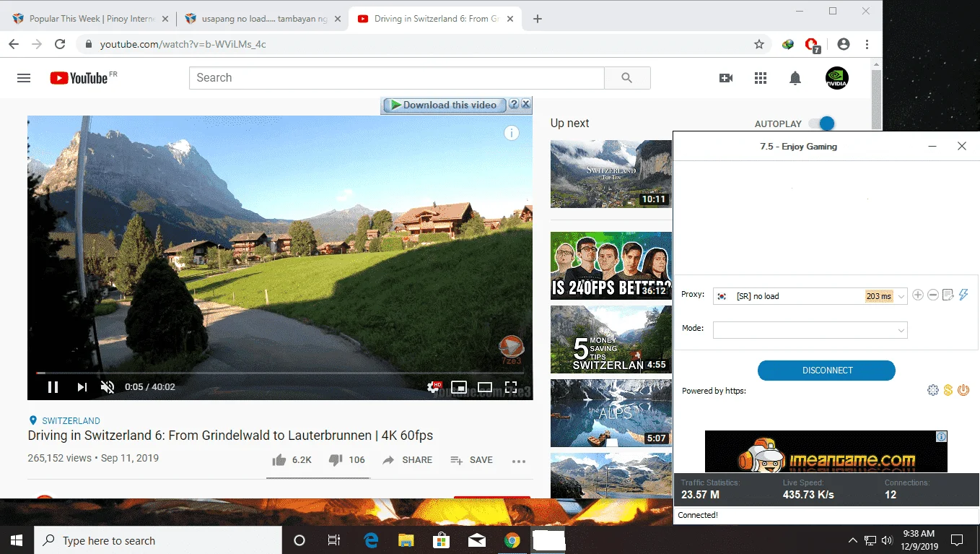Focus the YouTube search box

coord(396,78)
